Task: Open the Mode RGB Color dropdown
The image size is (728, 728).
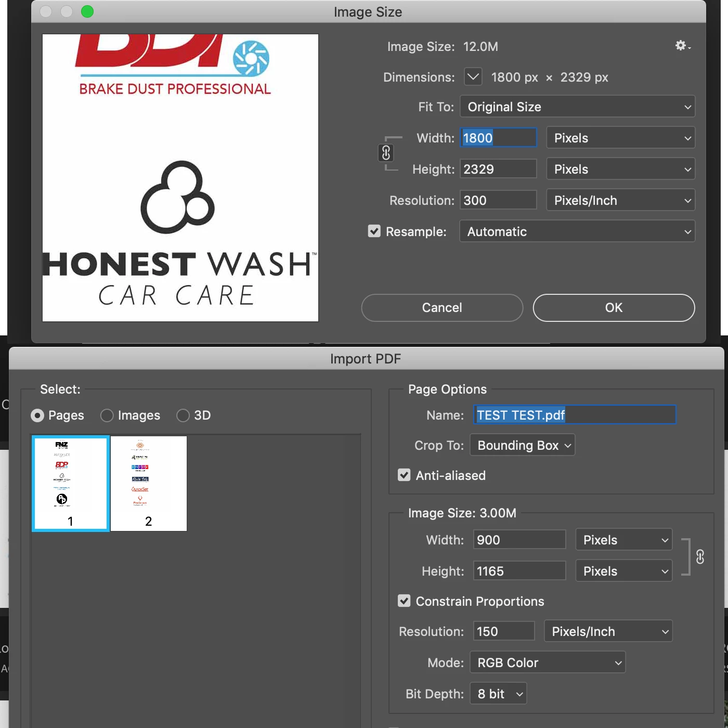Action: click(x=548, y=662)
